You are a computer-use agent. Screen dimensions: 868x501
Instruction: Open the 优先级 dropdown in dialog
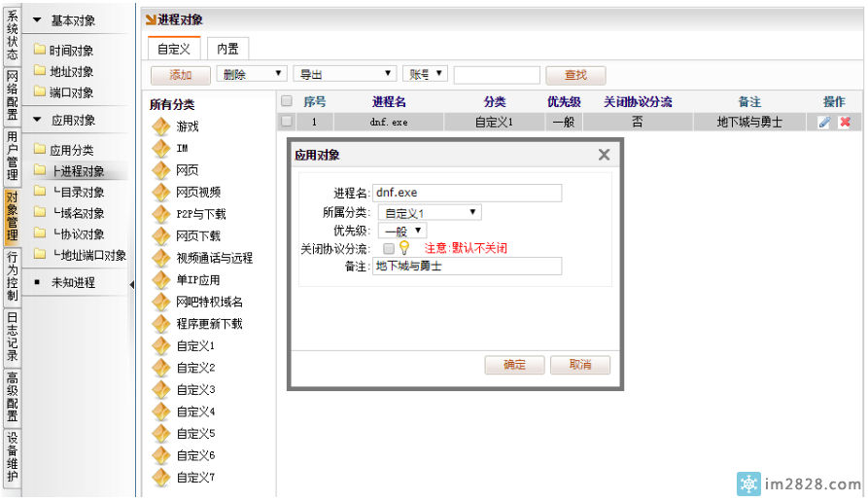click(403, 231)
